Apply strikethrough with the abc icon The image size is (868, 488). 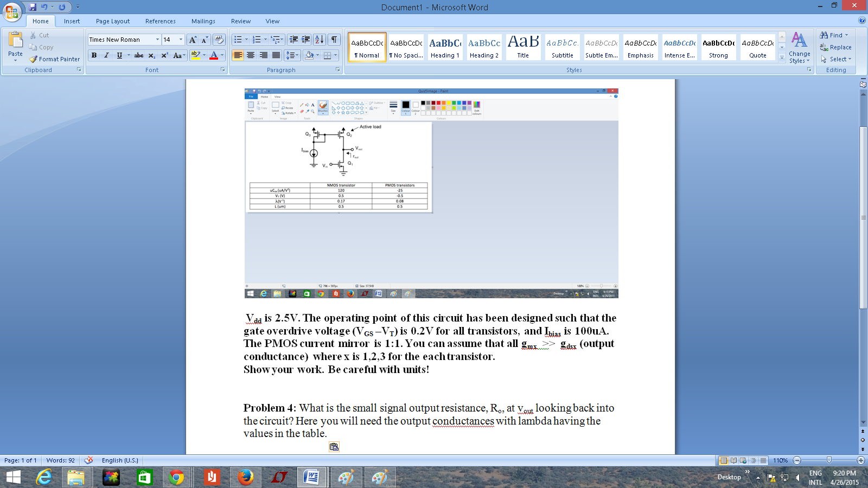pos(139,55)
